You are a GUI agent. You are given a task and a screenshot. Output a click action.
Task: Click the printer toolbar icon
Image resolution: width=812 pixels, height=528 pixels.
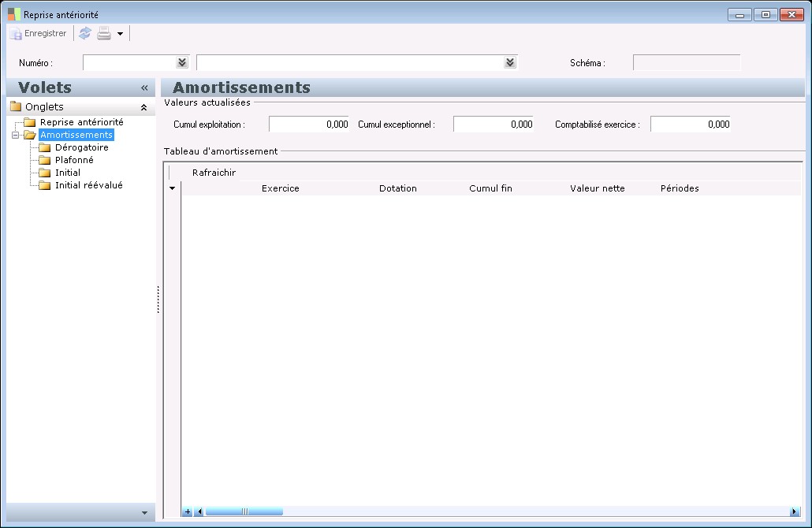pos(104,33)
